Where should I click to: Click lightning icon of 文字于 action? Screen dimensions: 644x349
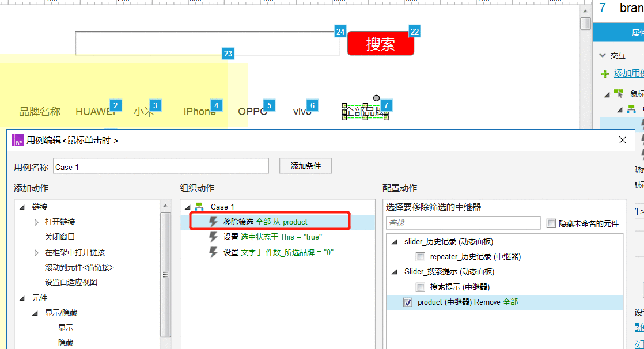click(213, 252)
